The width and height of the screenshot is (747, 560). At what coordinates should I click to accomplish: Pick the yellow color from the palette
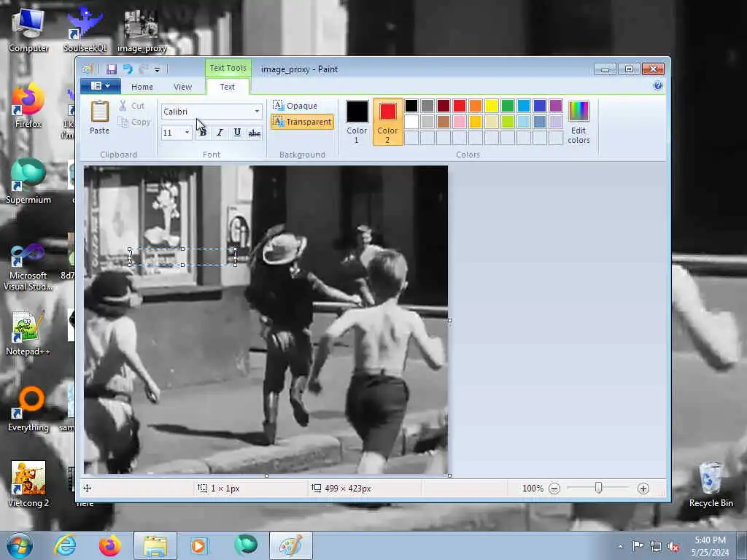click(492, 106)
